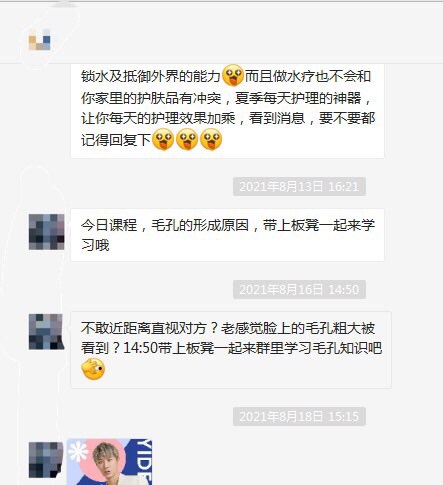Click third emoji after 记得回复下
This screenshot has width=443, height=485.
tap(211, 139)
